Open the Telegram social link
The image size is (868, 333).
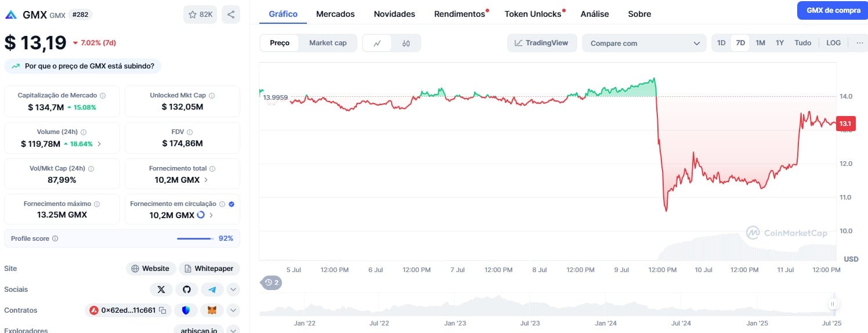212,289
